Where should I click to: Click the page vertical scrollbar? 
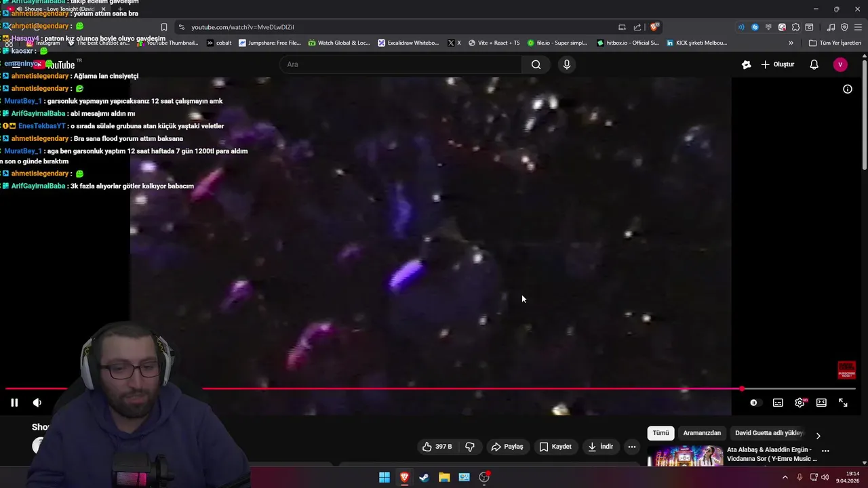[865, 115]
